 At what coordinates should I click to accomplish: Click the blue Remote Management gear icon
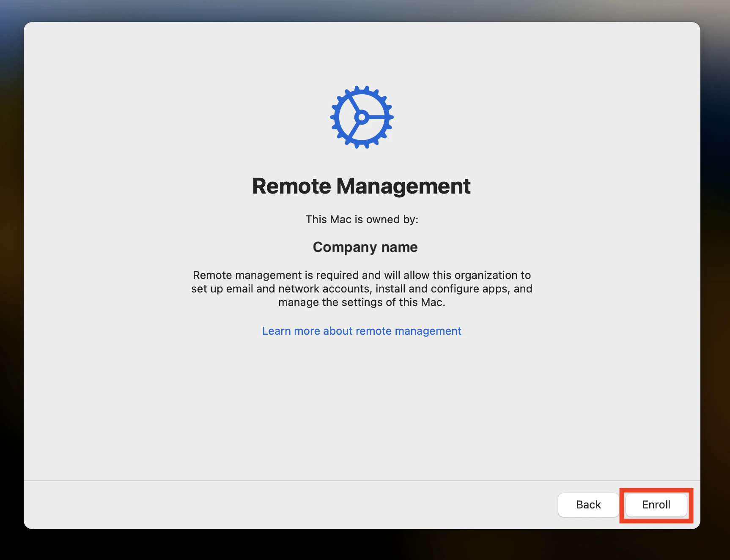tap(362, 117)
